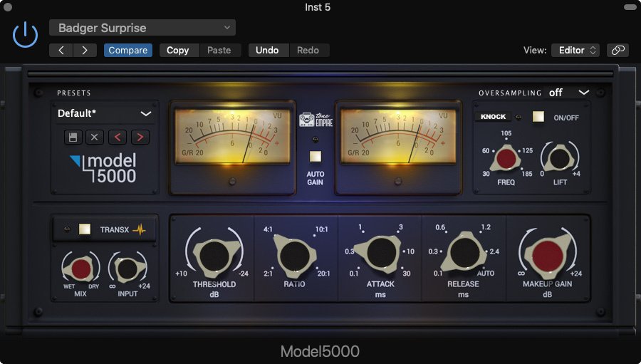Click the Copy button

click(178, 51)
